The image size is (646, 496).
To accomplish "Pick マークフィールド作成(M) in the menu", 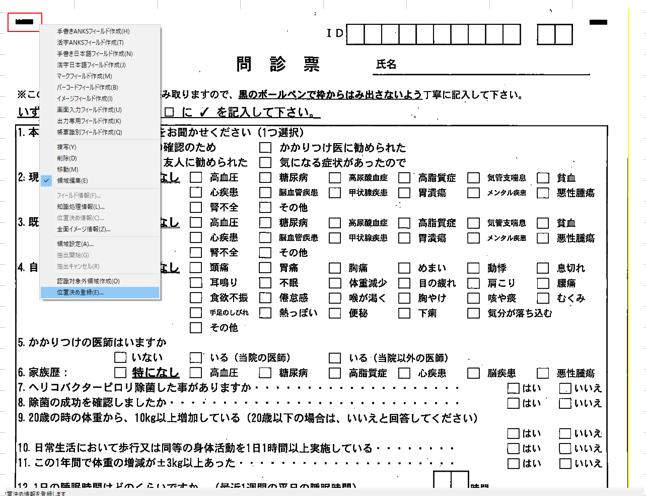I will (84, 76).
